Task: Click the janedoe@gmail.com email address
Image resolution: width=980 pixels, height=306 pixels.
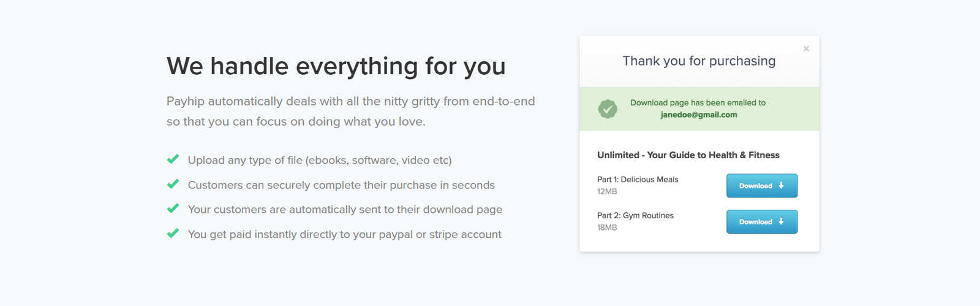Action: click(x=699, y=115)
